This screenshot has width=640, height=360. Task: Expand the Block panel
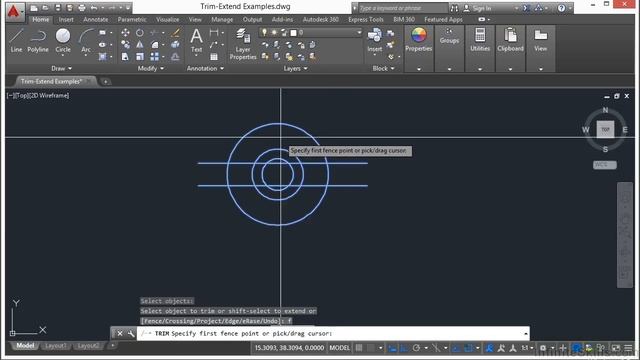click(x=383, y=68)
